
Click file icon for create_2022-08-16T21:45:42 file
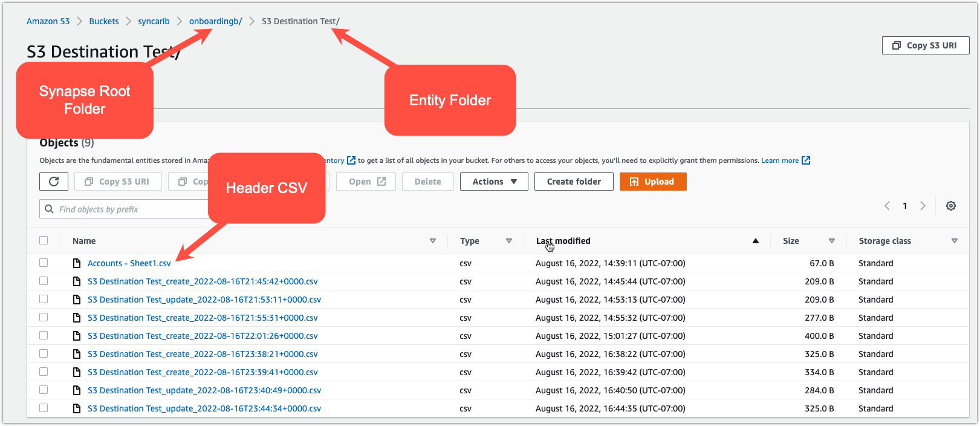(77, 281)
